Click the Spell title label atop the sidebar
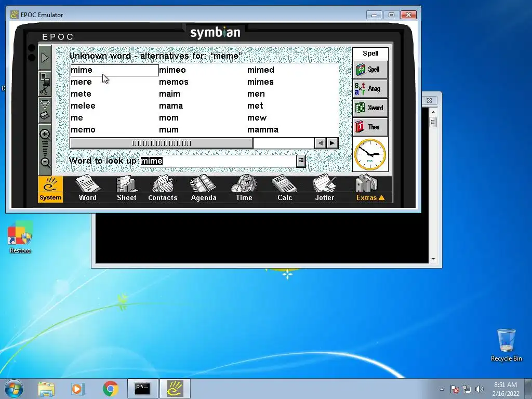Screen dimensions: 532x399 click(370, 54)
